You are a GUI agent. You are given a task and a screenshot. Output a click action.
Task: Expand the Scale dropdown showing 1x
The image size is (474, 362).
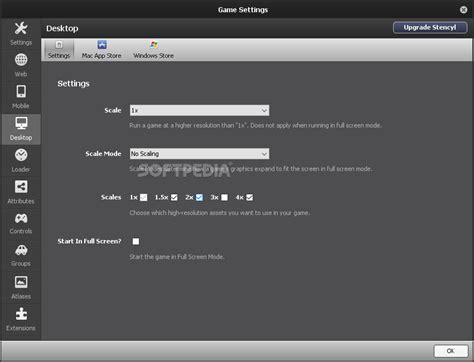[x=199, y=110]
